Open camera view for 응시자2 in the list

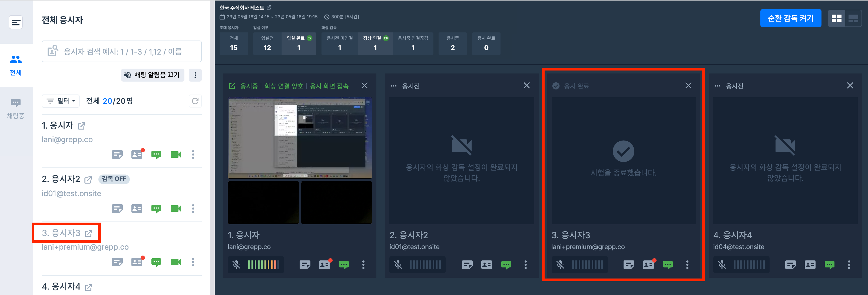coord(175,209)
